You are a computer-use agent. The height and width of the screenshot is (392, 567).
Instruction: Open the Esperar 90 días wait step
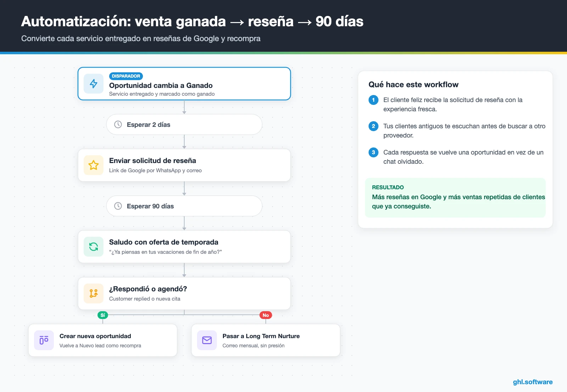click(184, 206)
